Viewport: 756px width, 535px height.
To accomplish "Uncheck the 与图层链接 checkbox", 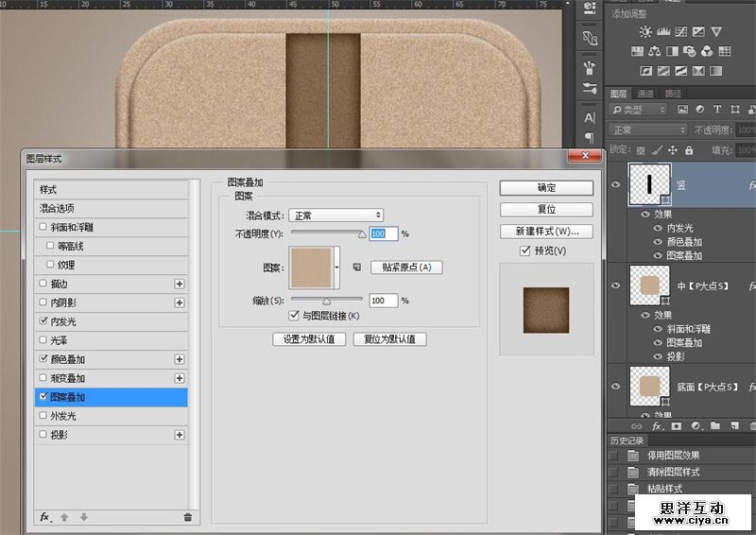I will point(294,316).
